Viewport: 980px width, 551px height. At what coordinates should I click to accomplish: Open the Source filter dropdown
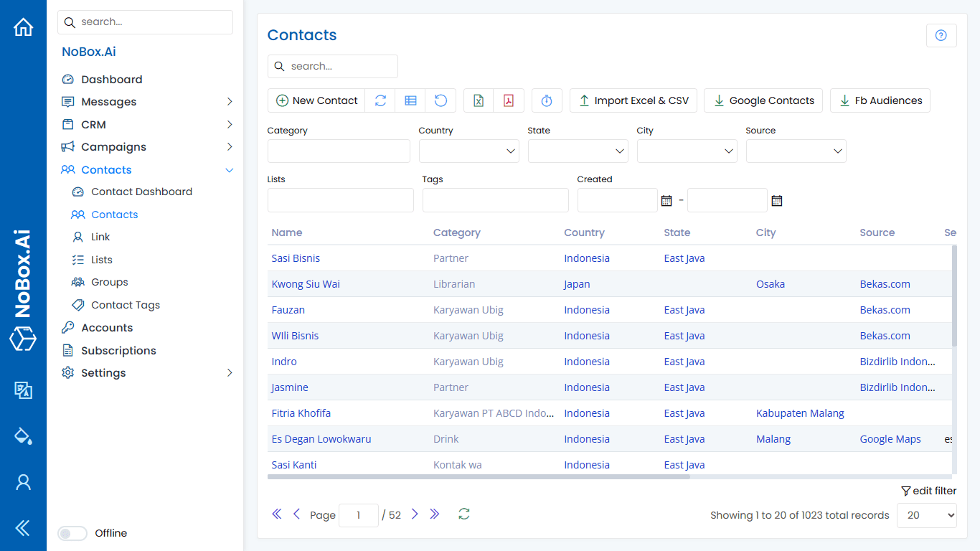click(796, 151)
